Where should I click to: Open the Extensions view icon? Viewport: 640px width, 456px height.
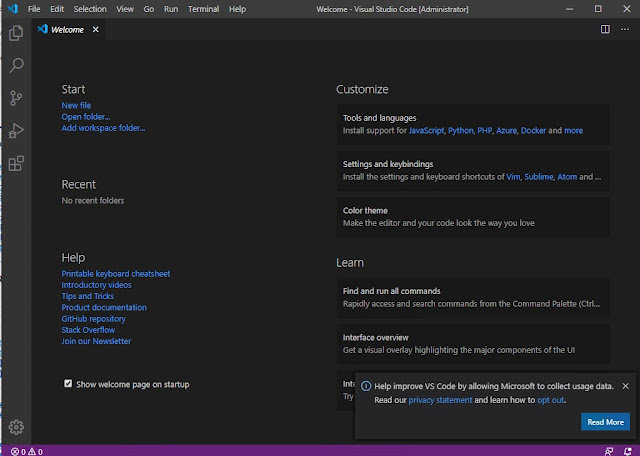[x=16, y=163]
